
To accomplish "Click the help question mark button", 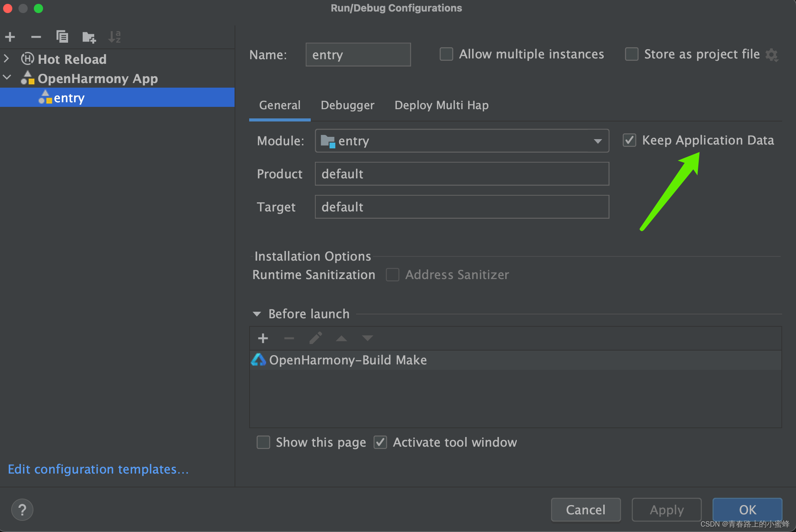I will coord(22,510).
